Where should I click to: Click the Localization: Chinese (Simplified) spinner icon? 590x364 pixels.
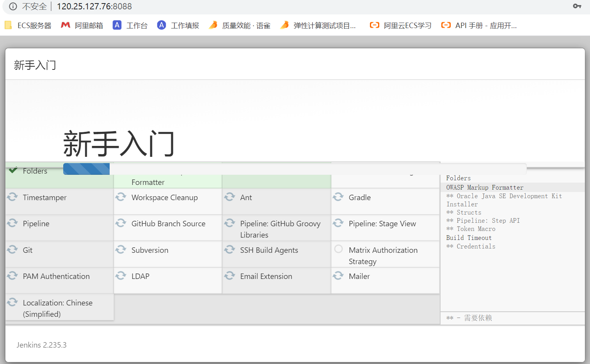(12, 302)
